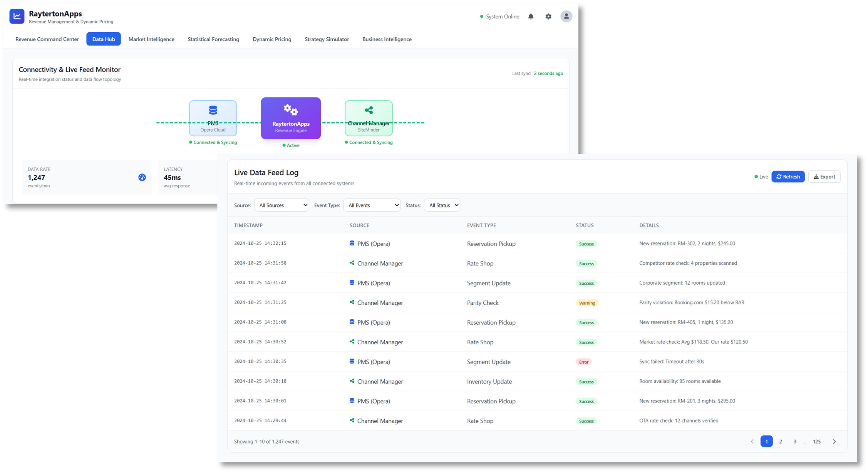The width and height of the screenshot is (868, 474).
Task: Open the Event Type dropdown
Action: coord(371,205)
